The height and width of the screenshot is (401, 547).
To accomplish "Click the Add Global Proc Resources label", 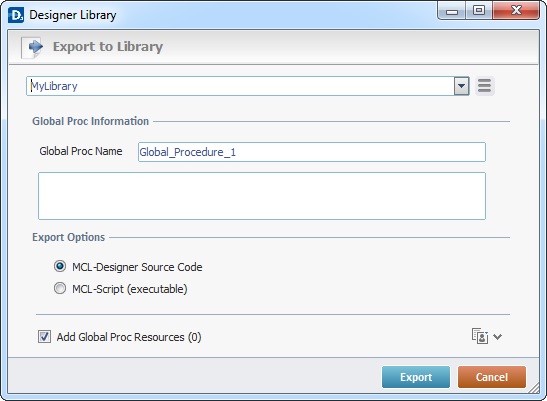I will point(129,337).
